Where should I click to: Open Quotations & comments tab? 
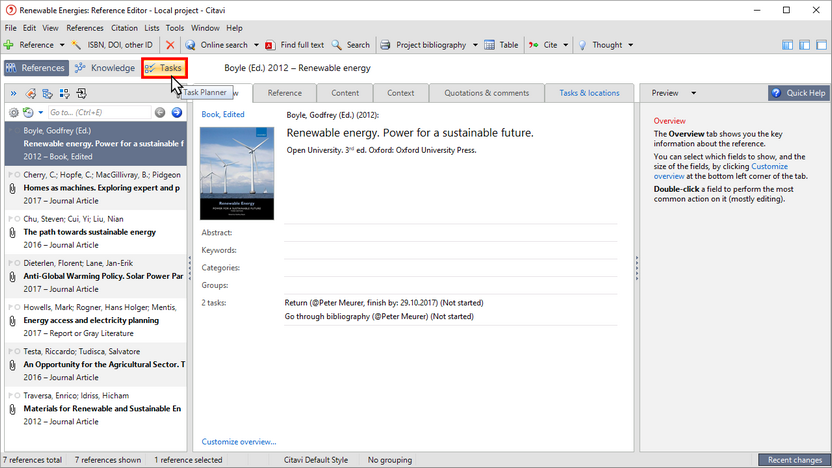(487, 93)
